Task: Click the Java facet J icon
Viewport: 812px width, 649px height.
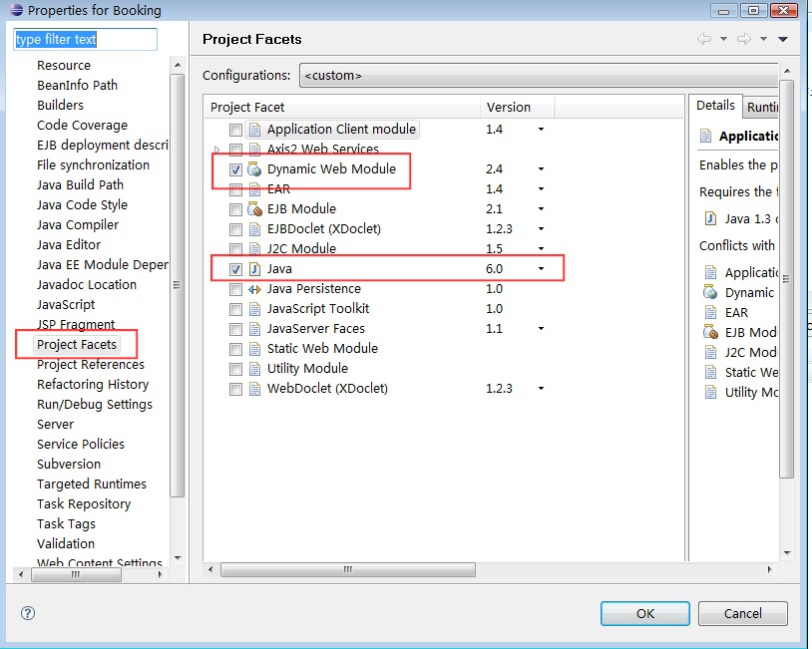Action: tap(254, 269)
